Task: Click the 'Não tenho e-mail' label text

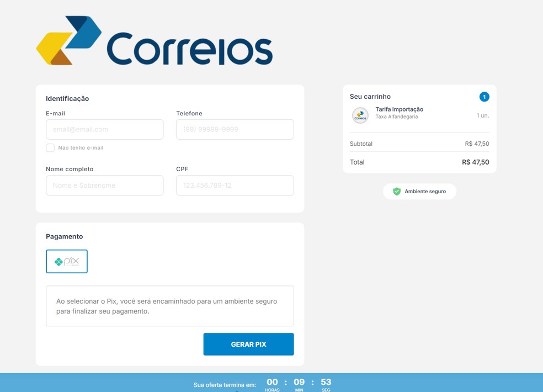Action: 81,147
